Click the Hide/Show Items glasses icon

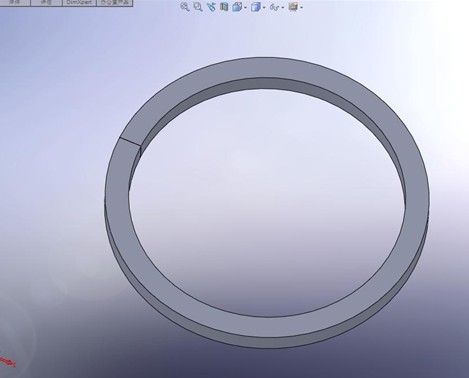pyautogui.click(x=274, y=7)
